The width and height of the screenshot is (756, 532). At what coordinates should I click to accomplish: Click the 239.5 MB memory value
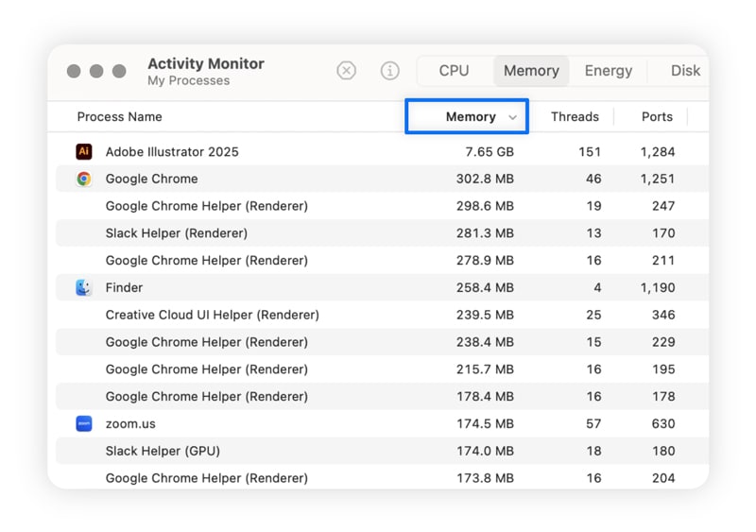(x=485, y=315)
